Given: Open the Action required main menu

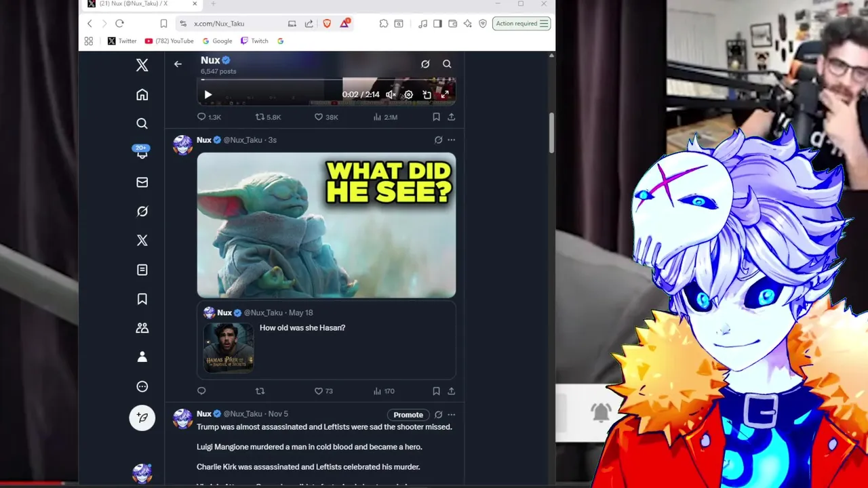Looking at the screenshot, I should coord(521,23).
